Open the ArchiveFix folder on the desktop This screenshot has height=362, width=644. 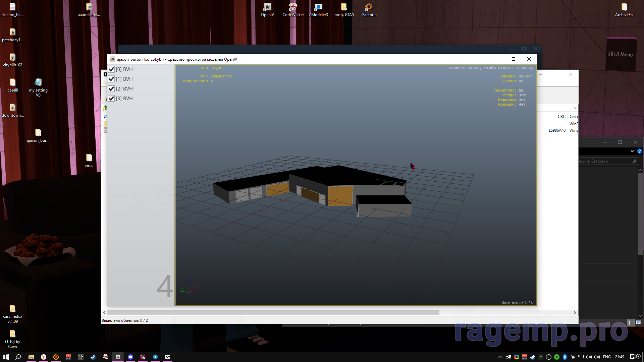tap(624, 7)
